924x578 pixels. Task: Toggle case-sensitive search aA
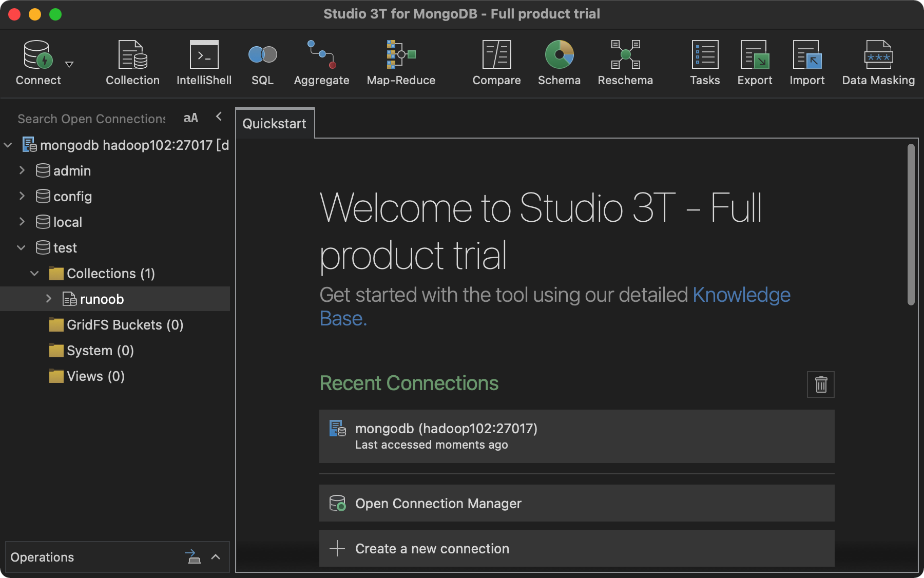pos(190,118)
